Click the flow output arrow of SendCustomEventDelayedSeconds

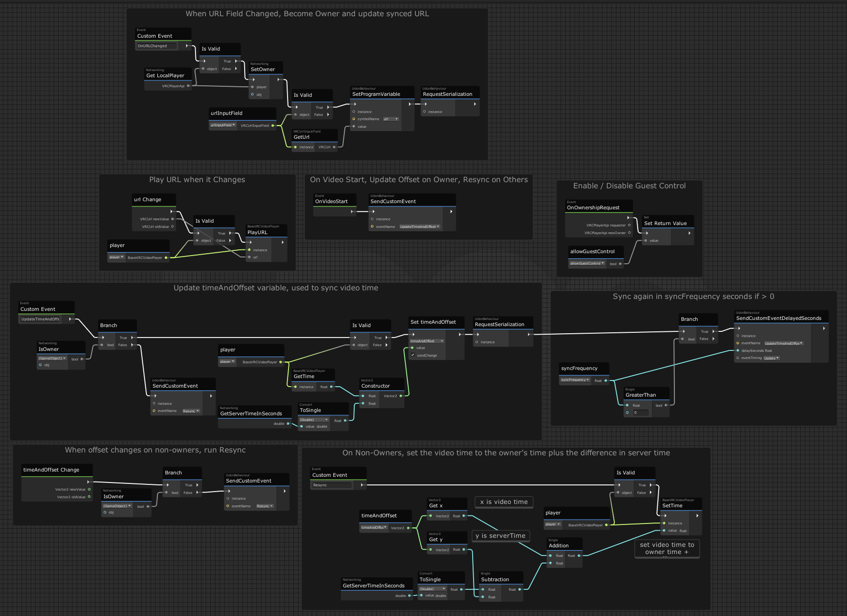tap(824, 328)
